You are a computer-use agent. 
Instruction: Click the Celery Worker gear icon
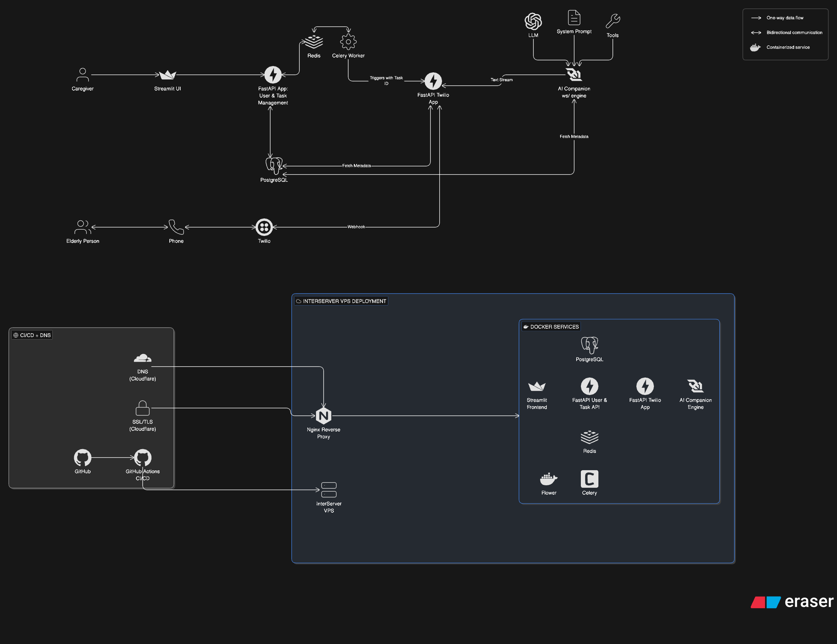coord(348,42)
